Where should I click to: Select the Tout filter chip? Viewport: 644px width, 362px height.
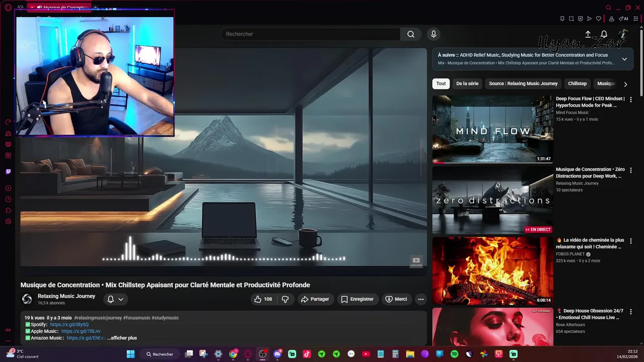pyautogui.click(x=441, y=83)
